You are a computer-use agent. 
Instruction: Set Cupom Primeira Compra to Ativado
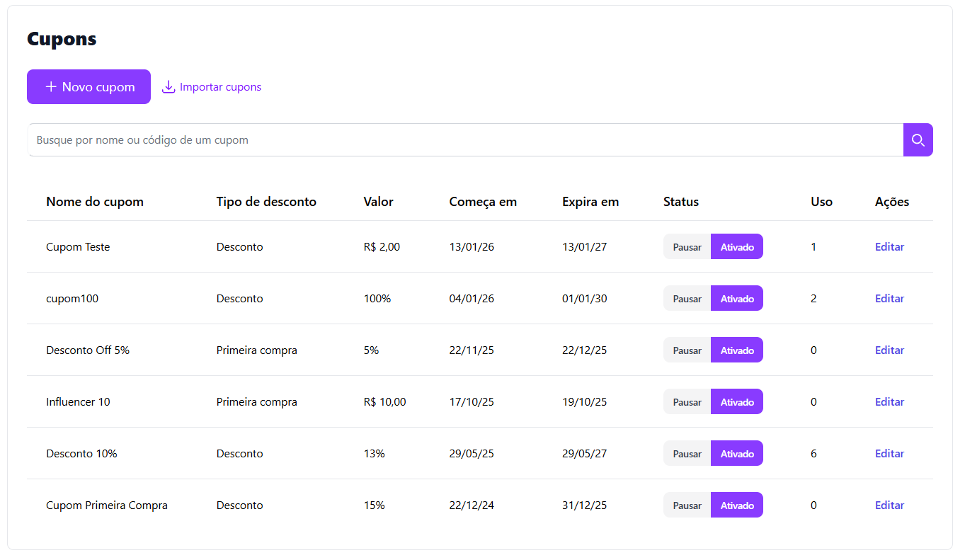pos(737,505)
